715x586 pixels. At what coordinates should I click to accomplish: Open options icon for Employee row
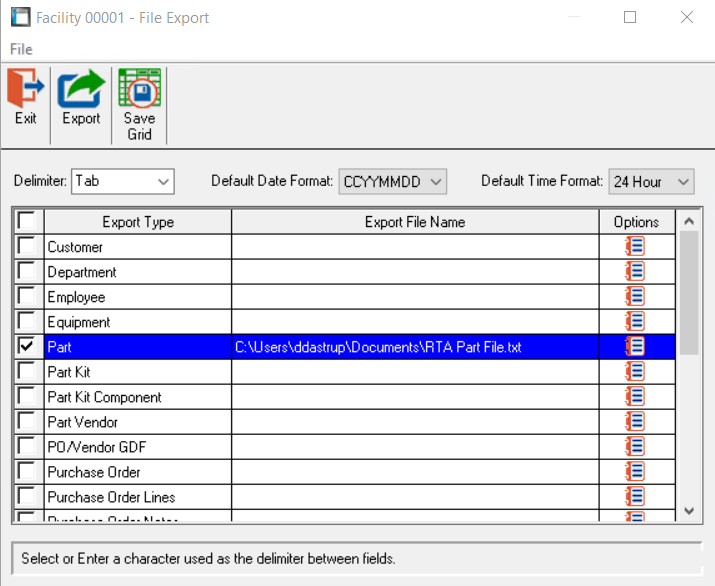pyautogui.click(x=635, y=297)
